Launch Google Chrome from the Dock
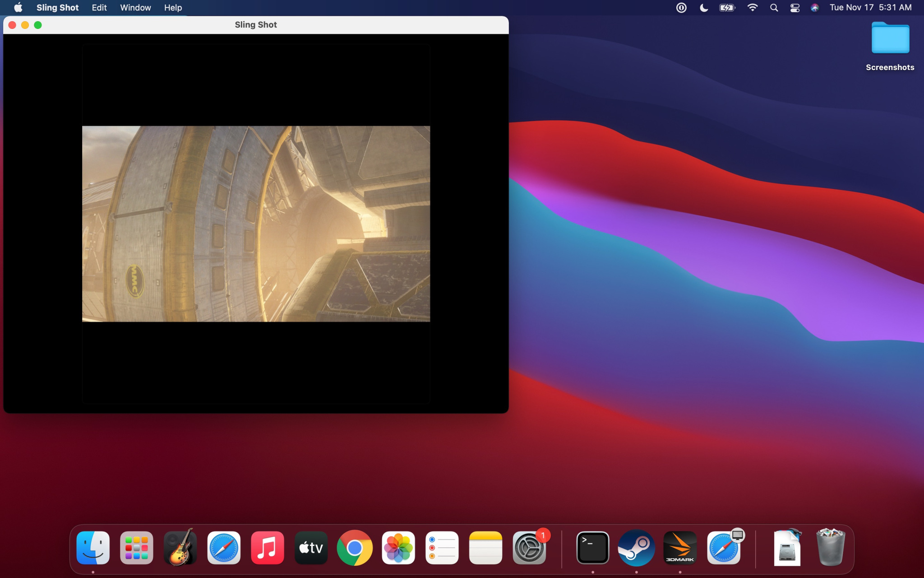 355,548
